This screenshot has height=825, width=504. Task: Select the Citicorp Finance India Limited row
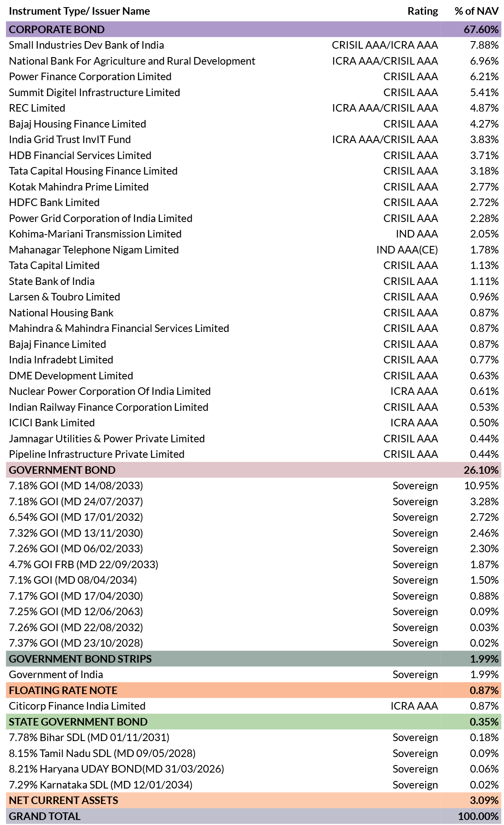254,706
